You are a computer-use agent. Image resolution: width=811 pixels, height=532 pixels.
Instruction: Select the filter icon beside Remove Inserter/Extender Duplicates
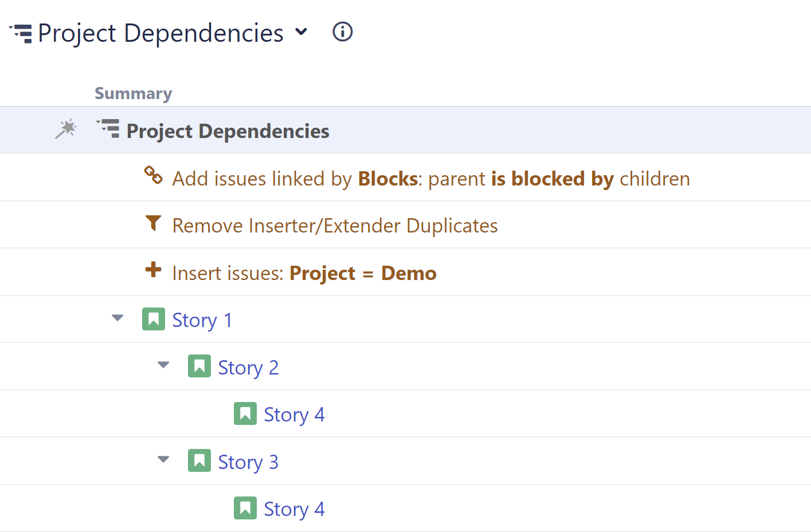(153, 223)
